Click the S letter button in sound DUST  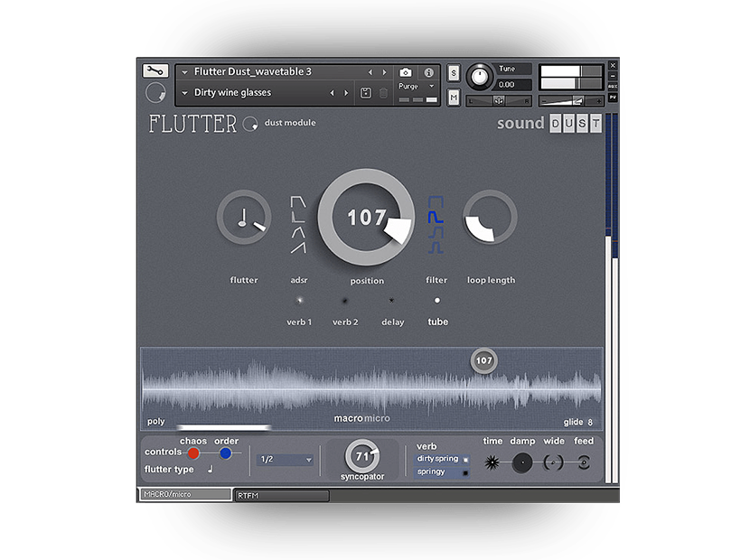pyautogui.click(x=582, y=124)
